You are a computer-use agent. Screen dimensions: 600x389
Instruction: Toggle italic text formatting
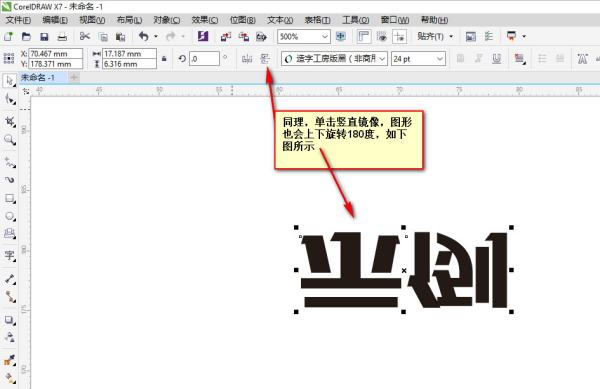[x=478, y=59]
